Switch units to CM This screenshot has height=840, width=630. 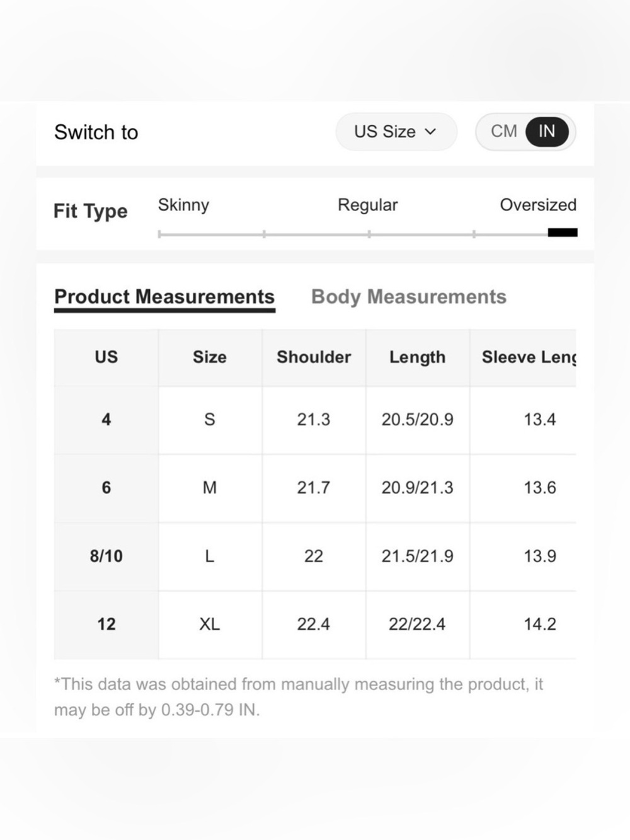point(503,131)
